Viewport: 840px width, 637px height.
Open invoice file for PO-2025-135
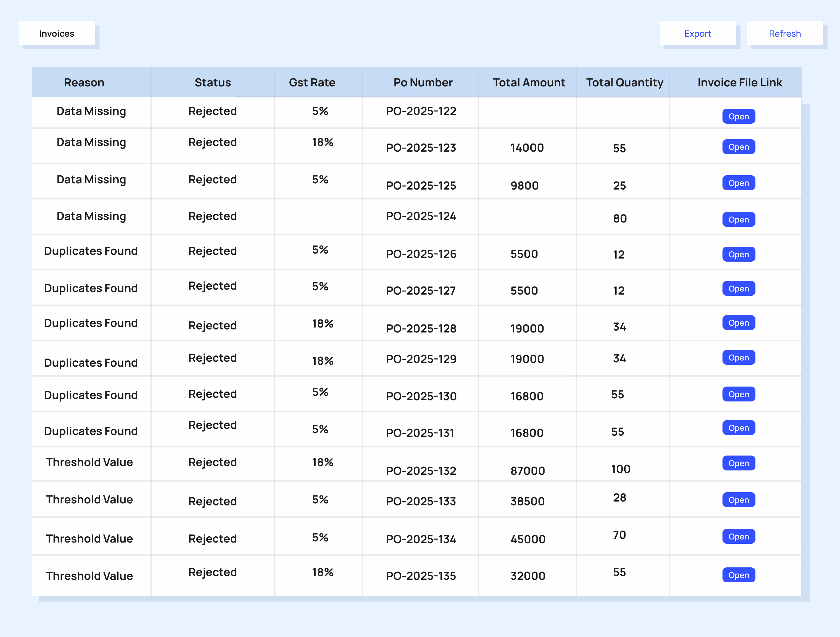click(x=738, y=575)
